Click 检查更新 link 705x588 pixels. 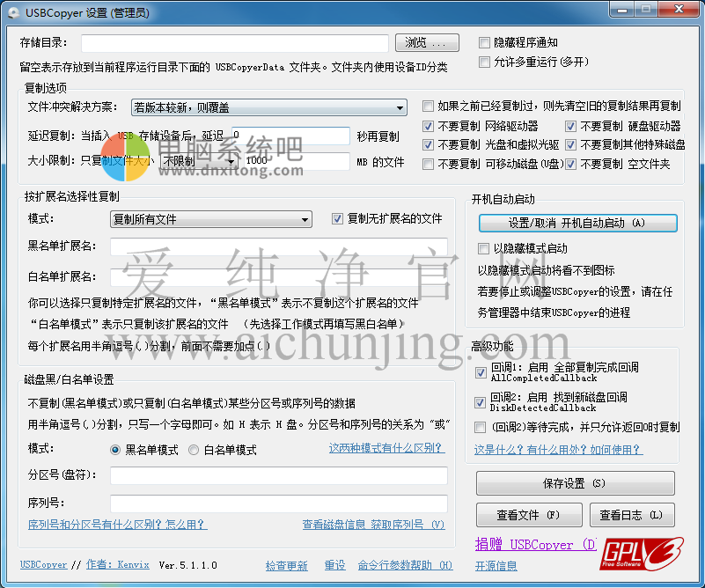pos(286,565)
